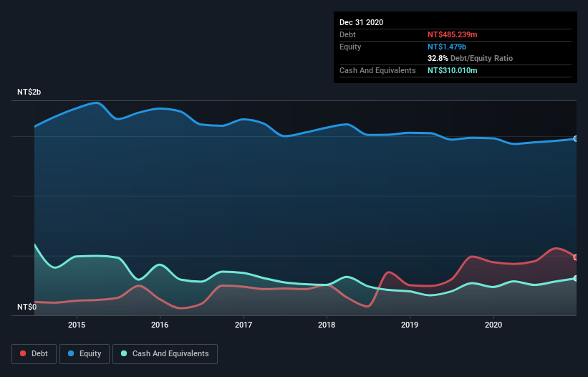The width and height of the screenshot is (588, 377).
Task: Toggle the Equity series legend button
Action: coord(85,353)
